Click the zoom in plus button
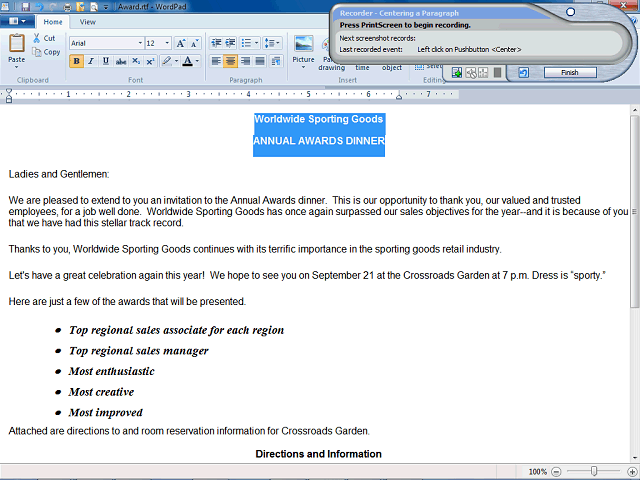The image size is (640, 480). 631,471
